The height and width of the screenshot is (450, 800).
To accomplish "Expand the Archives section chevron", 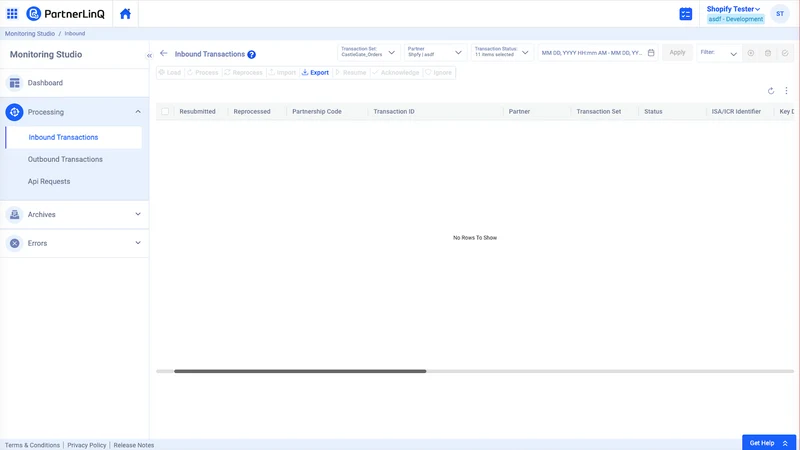I will point(138,214).
